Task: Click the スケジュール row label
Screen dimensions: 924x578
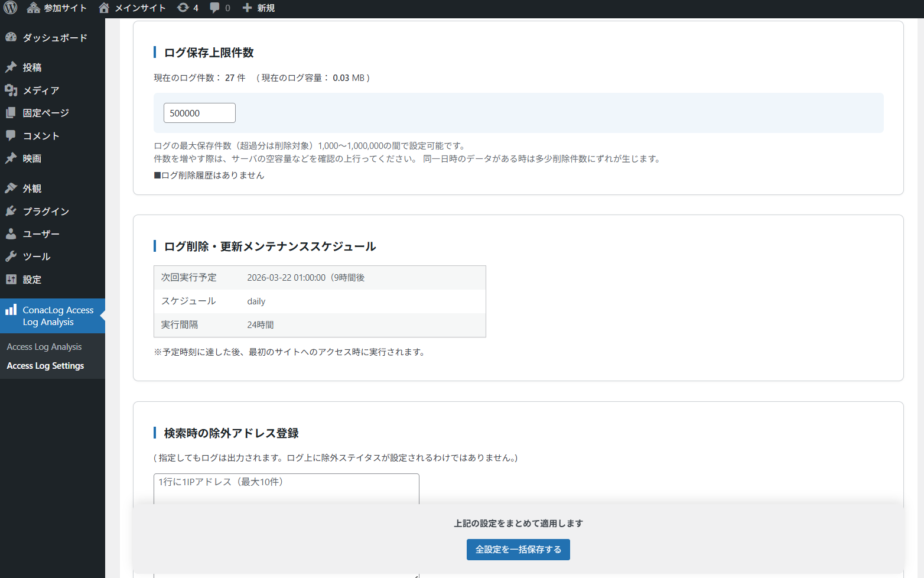Action: pyautogui.click(x=188, y=301)
